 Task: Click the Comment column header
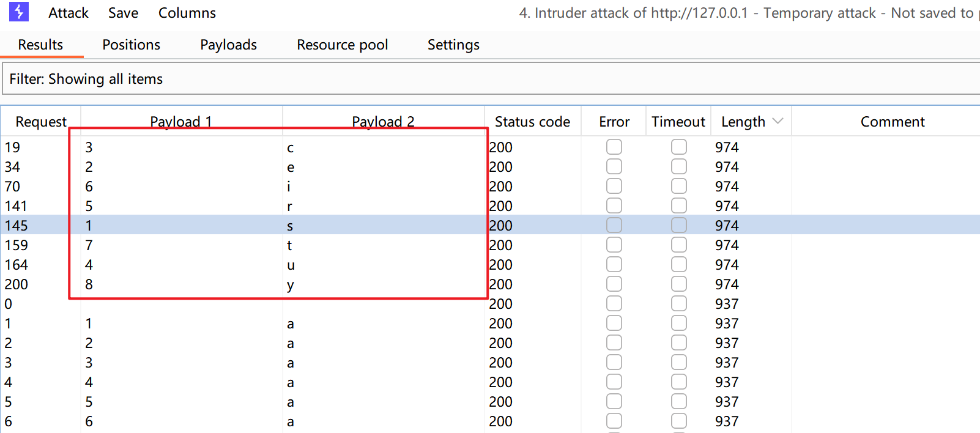892,122
